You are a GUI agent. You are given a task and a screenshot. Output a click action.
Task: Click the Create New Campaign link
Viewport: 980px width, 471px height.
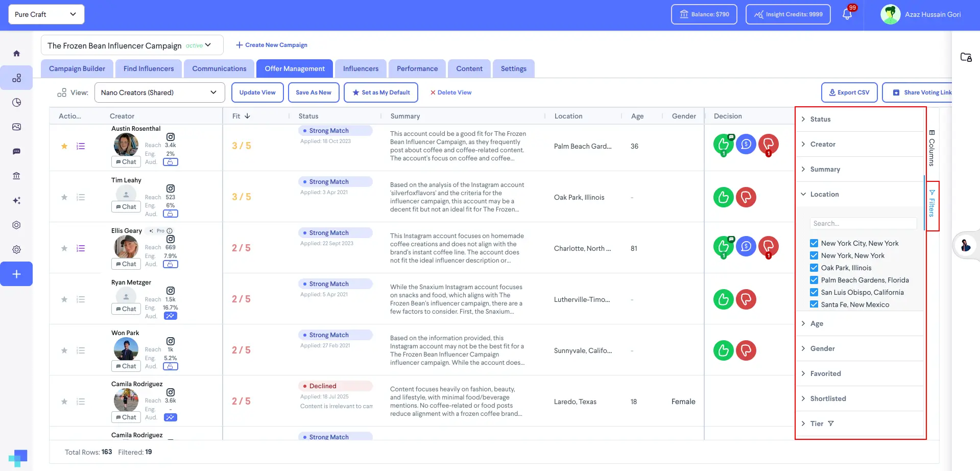[272, 45]
